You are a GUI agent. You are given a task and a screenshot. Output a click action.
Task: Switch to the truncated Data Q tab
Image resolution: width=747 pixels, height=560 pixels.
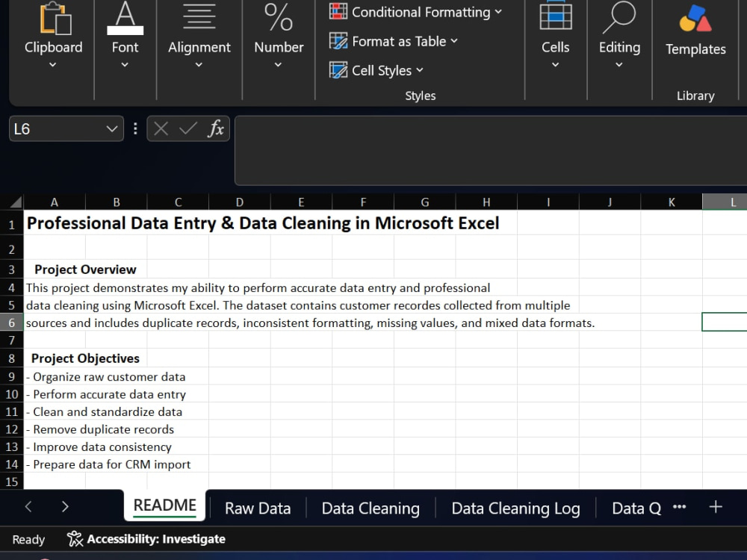click(636, 508)
